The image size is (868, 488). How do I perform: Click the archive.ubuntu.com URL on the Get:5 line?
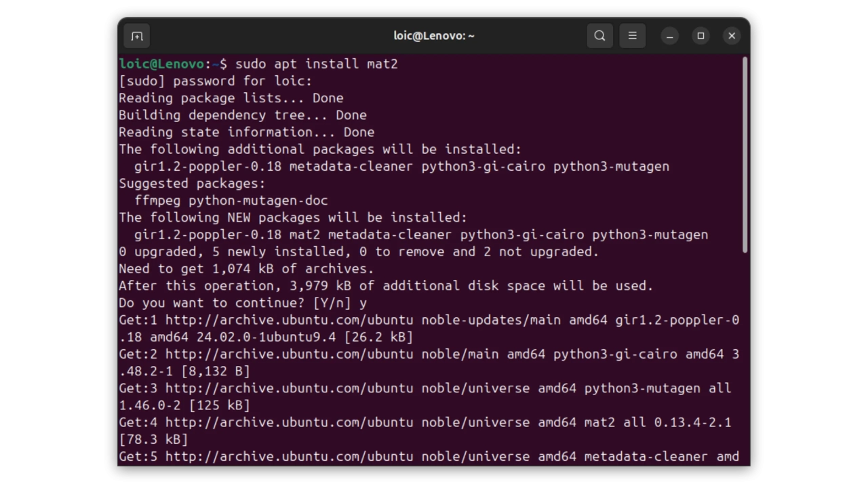tap(289, 456)
